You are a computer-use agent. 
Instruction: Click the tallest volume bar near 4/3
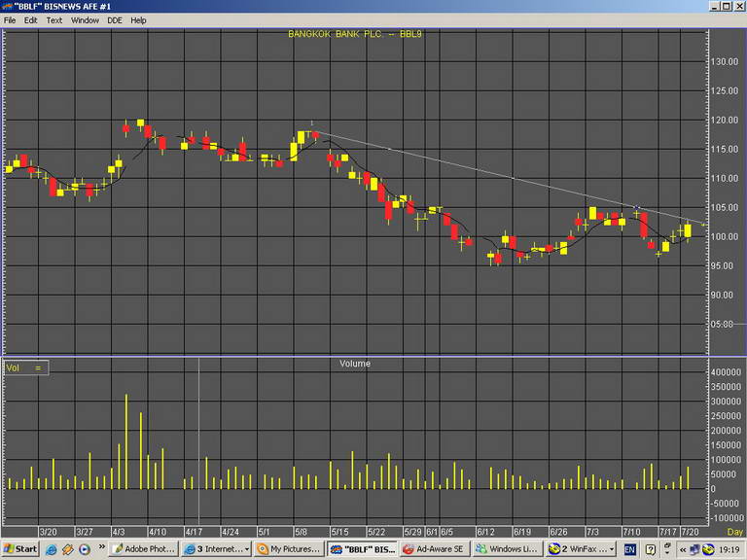click(x=126, y=441)
